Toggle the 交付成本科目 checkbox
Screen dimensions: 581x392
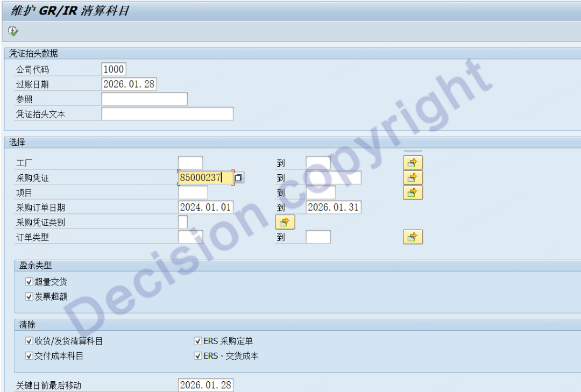[29, 355]
